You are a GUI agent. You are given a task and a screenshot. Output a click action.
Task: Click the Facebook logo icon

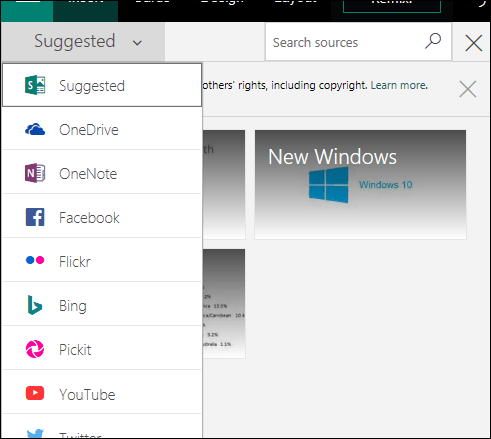click(x=35, y=217)
